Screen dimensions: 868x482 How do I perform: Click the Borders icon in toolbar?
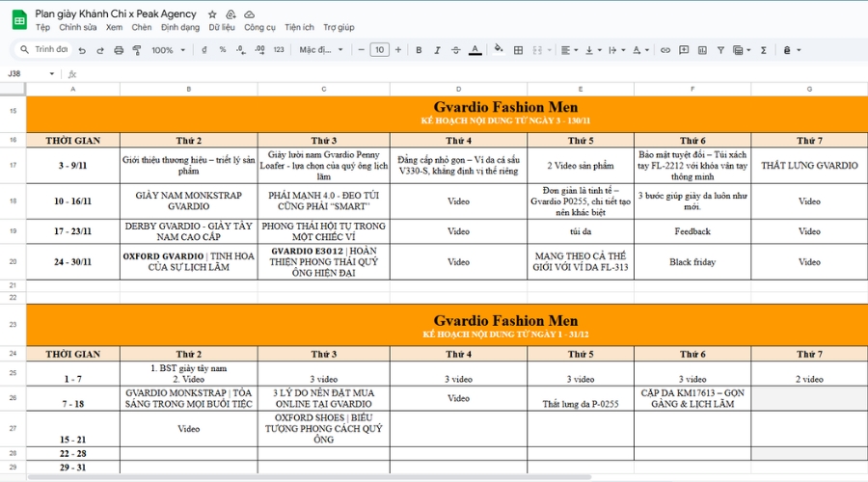tap(518, 50)
